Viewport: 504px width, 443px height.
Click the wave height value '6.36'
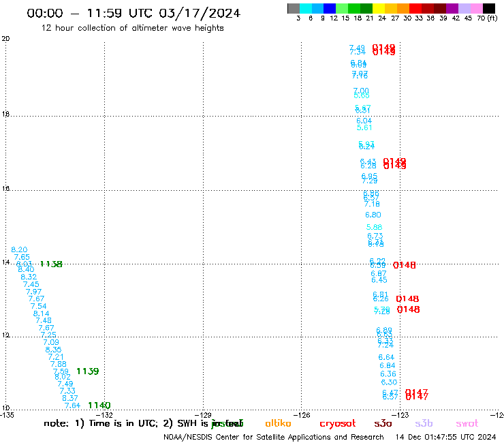388,374
